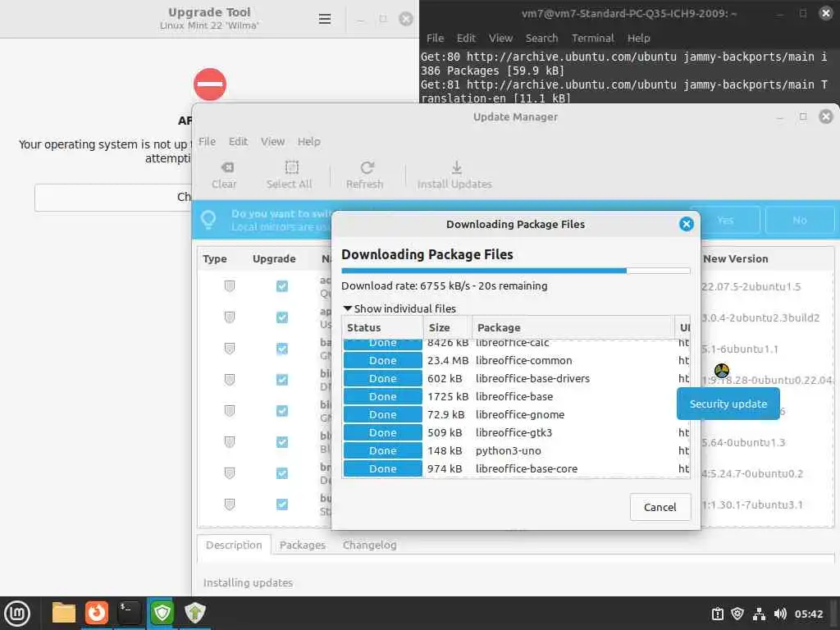The image size is (840, 630).
Task: Click the Select All toolbar icon
Action: [x=291, y=167]
